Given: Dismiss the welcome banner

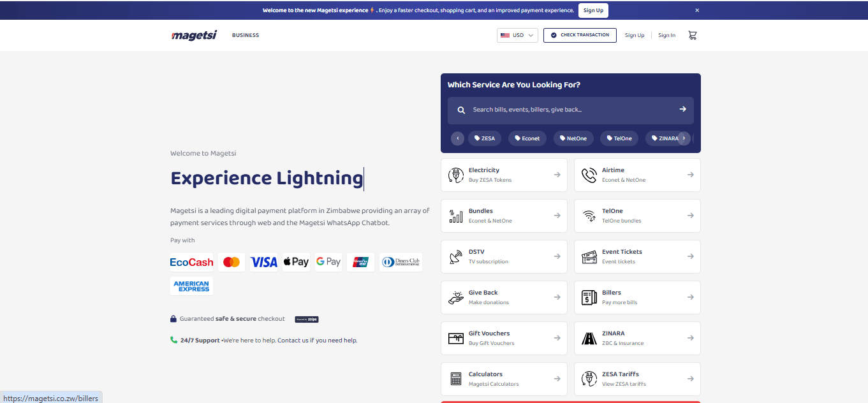Looking at the screenshot, I should [697, 10].
